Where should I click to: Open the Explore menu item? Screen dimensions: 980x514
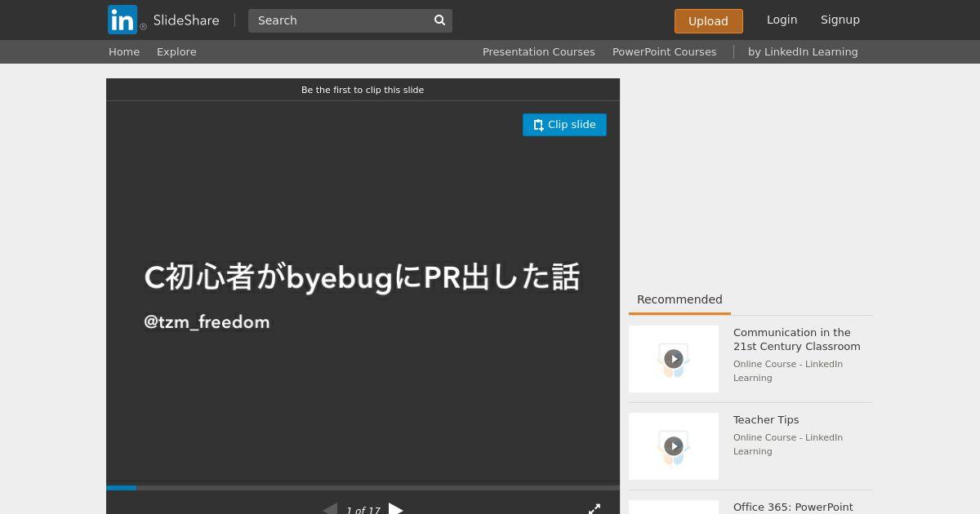(x=176, y=51)
